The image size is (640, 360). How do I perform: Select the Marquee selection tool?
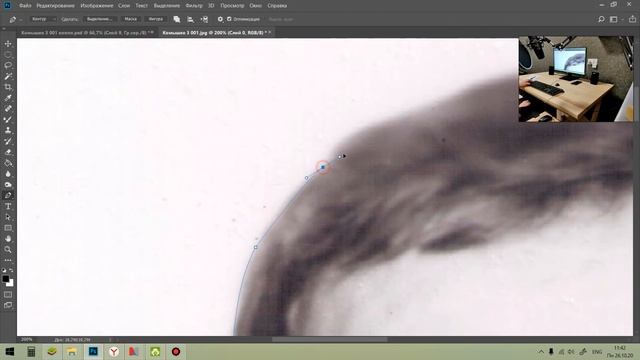click(8, 54)
